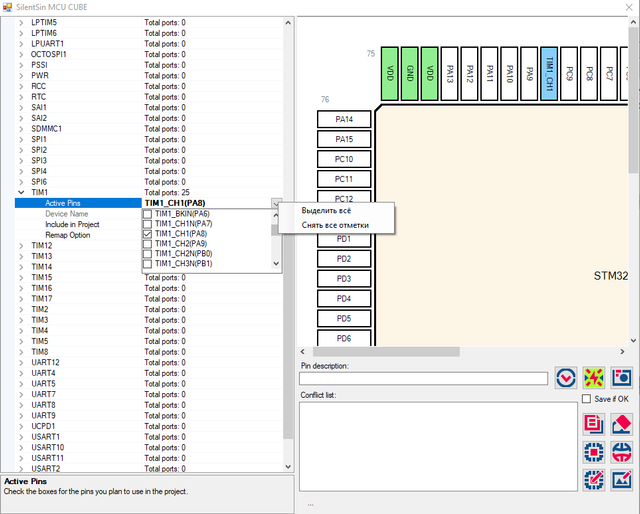The height and width of the screenshot is (514, 640).
Task: Click in the Pin description field
Action: coord(423,378)
